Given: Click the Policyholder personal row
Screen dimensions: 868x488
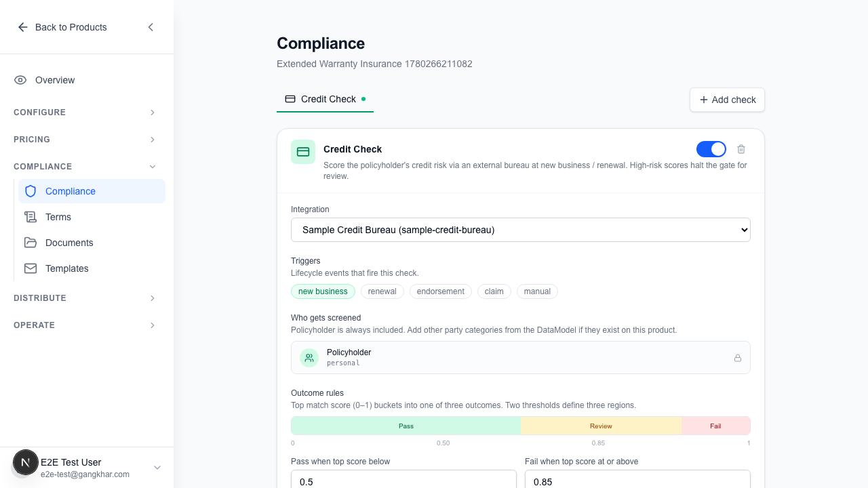Looking at the screenshot, I should (x=521, y=357).
